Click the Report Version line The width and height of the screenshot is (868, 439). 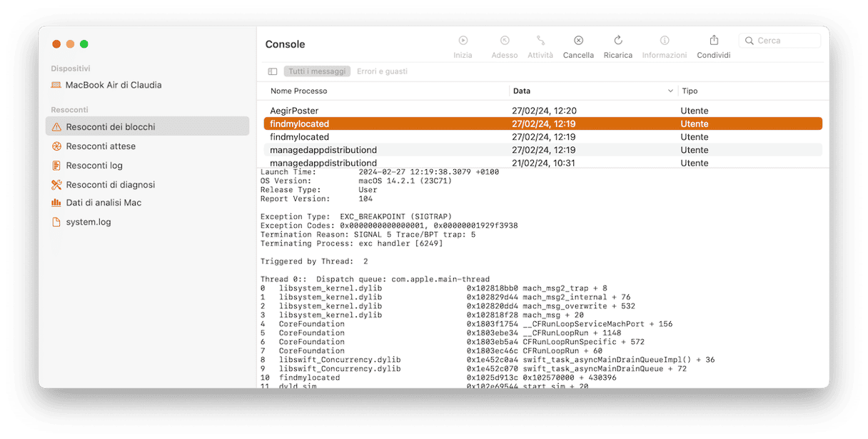point(316,199)
